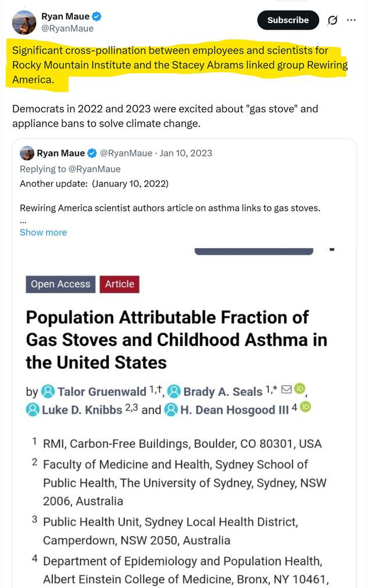Click the Subscribe button
The image size is (378, 588).
pos(288,20)
